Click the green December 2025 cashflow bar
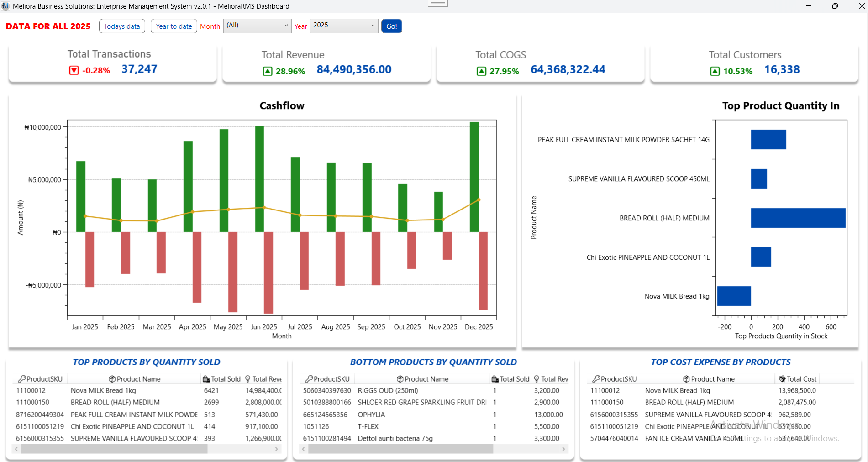 click(x=474, y=177)
